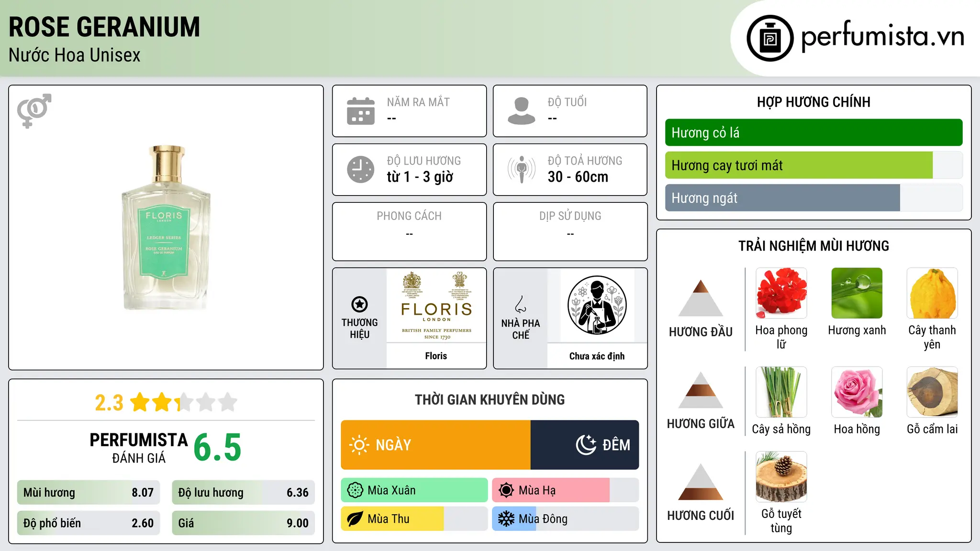This screenshot has height=551, width=980.
Task: Click the moon icon in the Đêm bar
Action: tap(586, 445)
